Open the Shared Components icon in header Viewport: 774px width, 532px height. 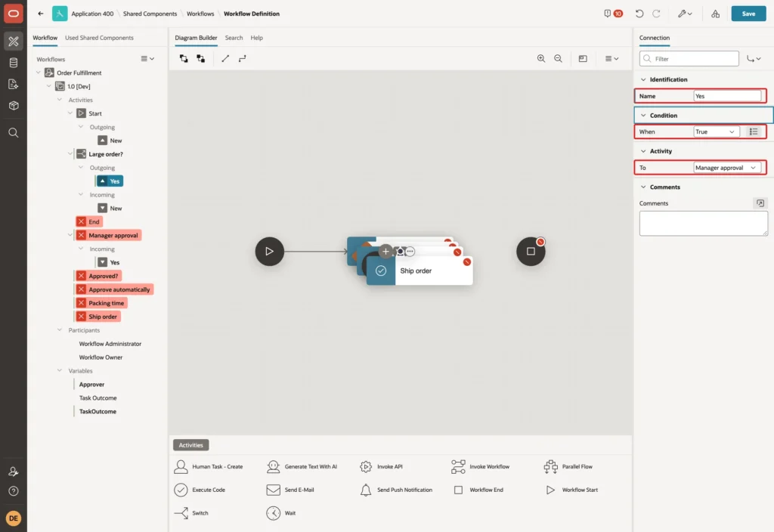(715, 14)
